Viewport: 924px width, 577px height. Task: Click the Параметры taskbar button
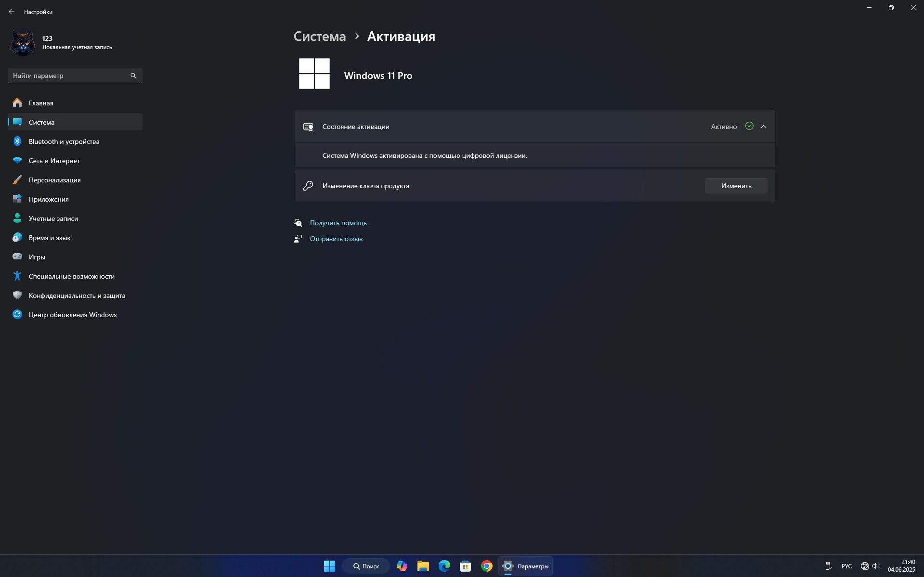[x=526, y=566]
